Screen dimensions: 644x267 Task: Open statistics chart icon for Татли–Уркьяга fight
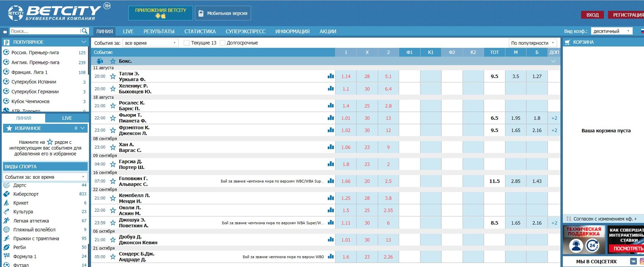point(331,76)
